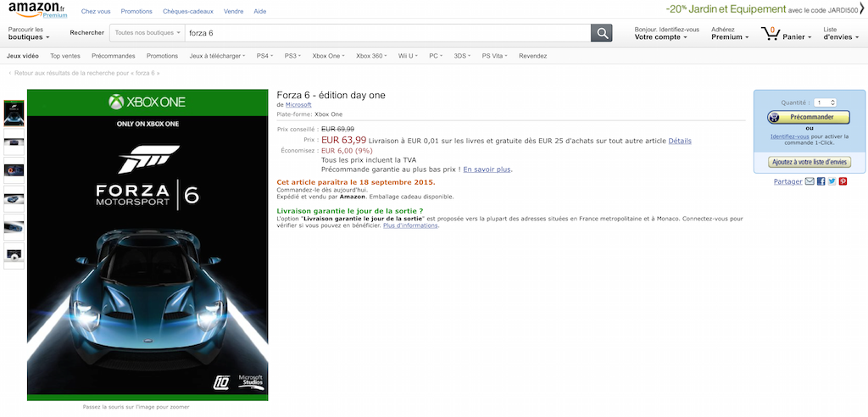Play the product video thumbnail
Screen dimensions: 868x417
coord(14,253)
